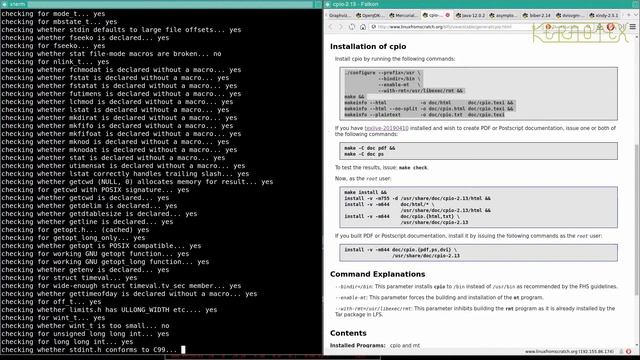640x360 pixels.
Task: Click the 'Contents' heading
Action: [x=348, y=333]
